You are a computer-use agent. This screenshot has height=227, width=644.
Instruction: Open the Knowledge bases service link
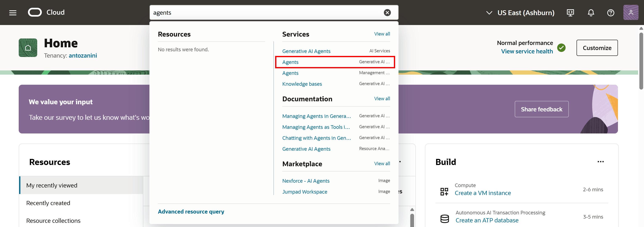pos(302,84)
